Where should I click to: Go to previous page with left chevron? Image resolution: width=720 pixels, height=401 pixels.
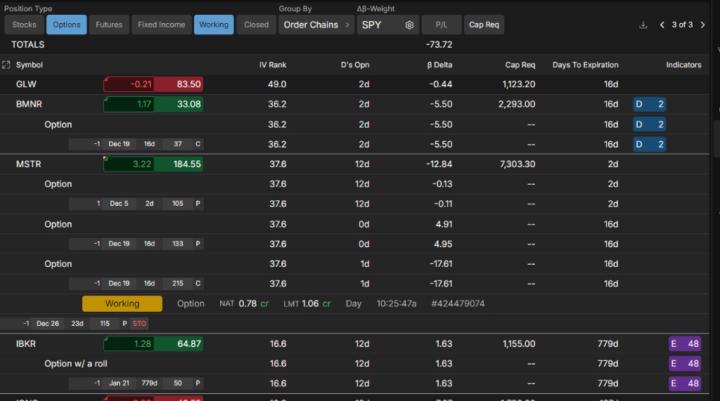pyautogui.click(x=662, y=24)
